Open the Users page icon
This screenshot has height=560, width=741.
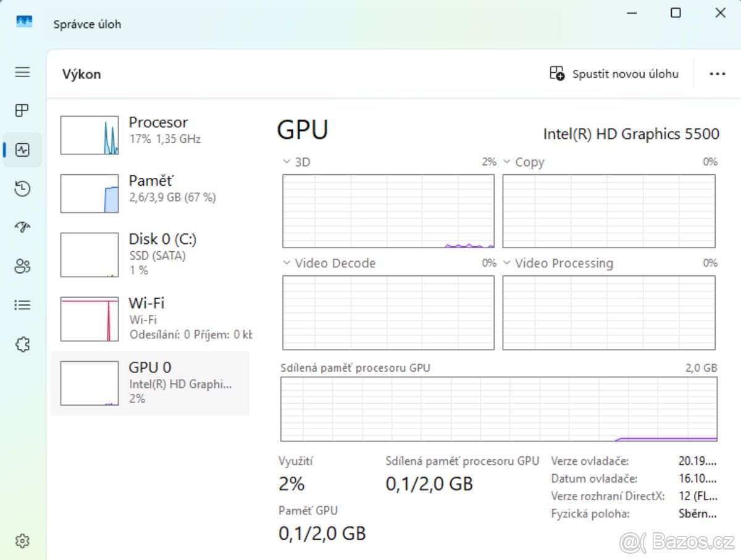tap(22, 267)
